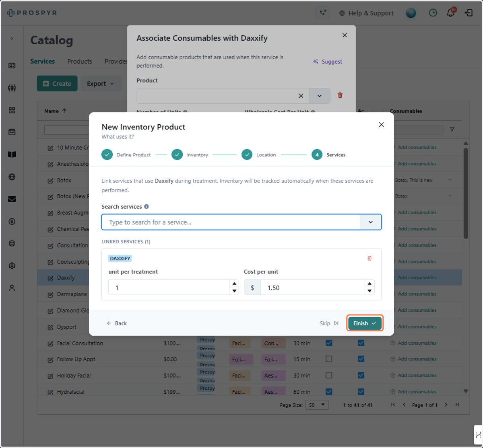The width and height of the screenshot is (483, 448).
Task: Open the Export dropdown
Action: [101, 84]
